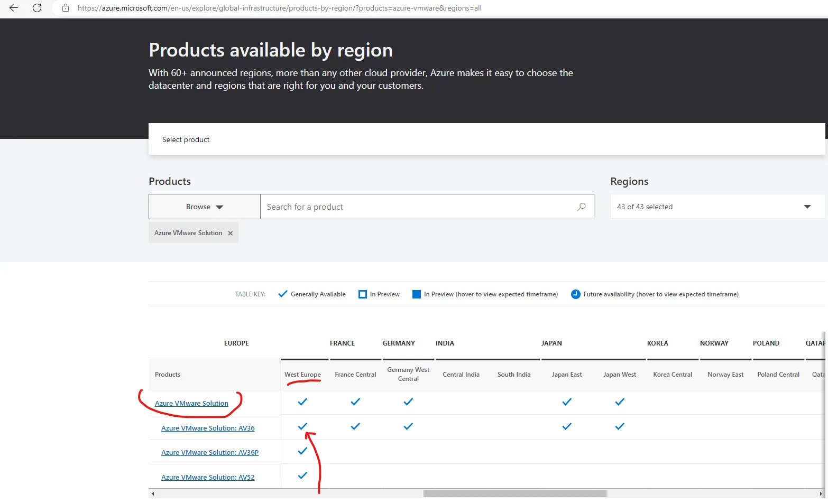The width and height of the screenshot is (828, 504).
Task: Click AV36 France Central availability checkmark
Action: tap(355, 426)
